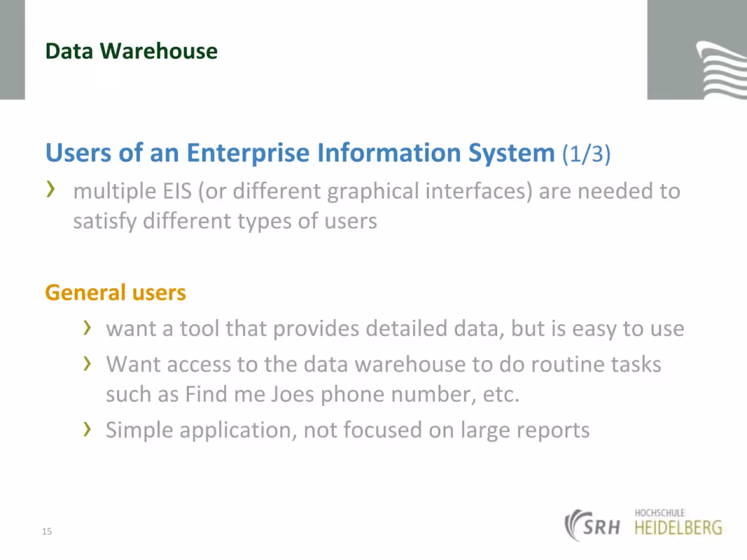The width and height of the screenshot is (747, 560).
Task: Click the '(1/3)' part indicator
Action: coord(586,154)
